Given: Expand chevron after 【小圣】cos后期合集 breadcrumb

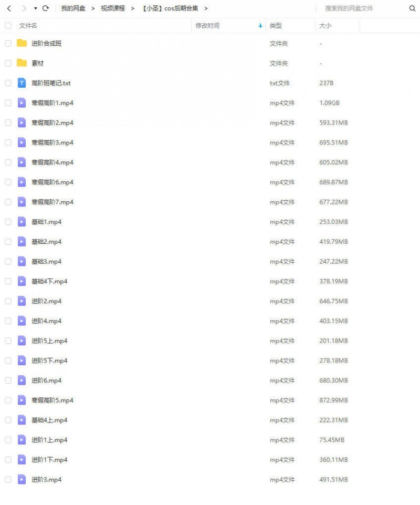Looking at the screenshot, I should tap(206, 8).
